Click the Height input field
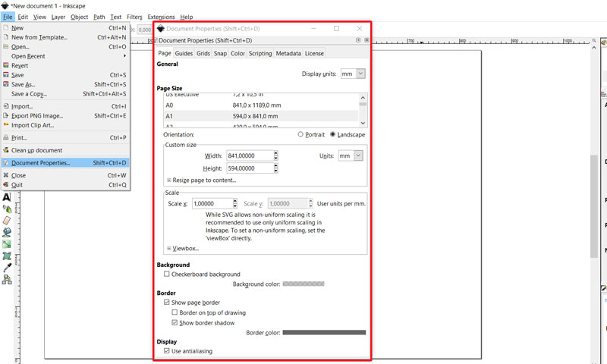 click(x=250, y=168)
